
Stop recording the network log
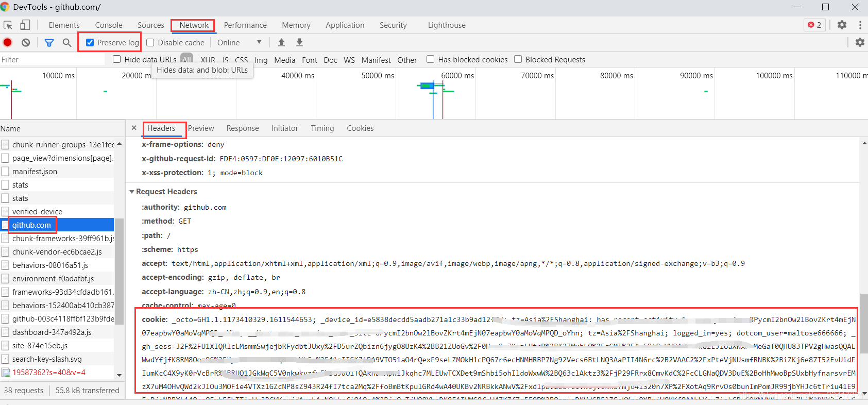(x=8, y=42)
